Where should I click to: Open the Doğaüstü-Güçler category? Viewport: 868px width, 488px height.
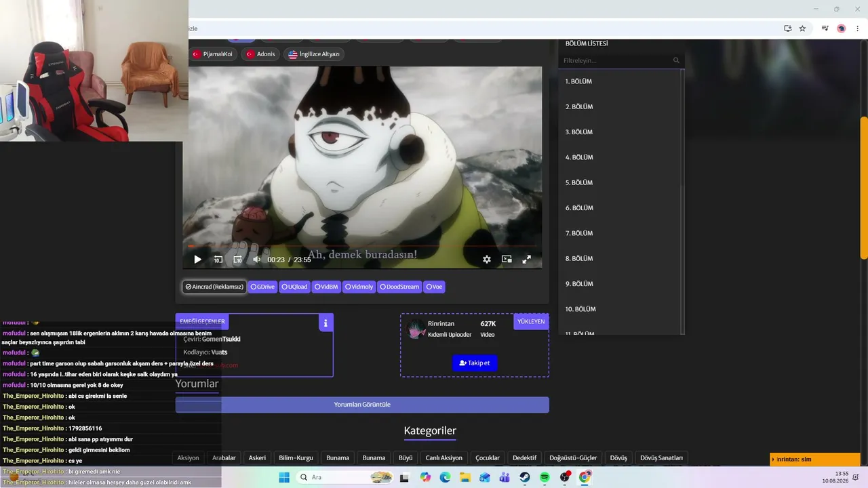[573, 458]
